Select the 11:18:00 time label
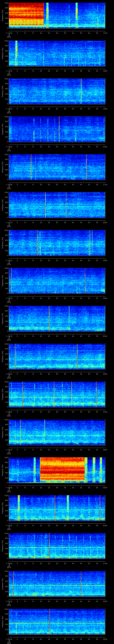The height and width of the screenshot is (644, 114). tap(9, 109)
